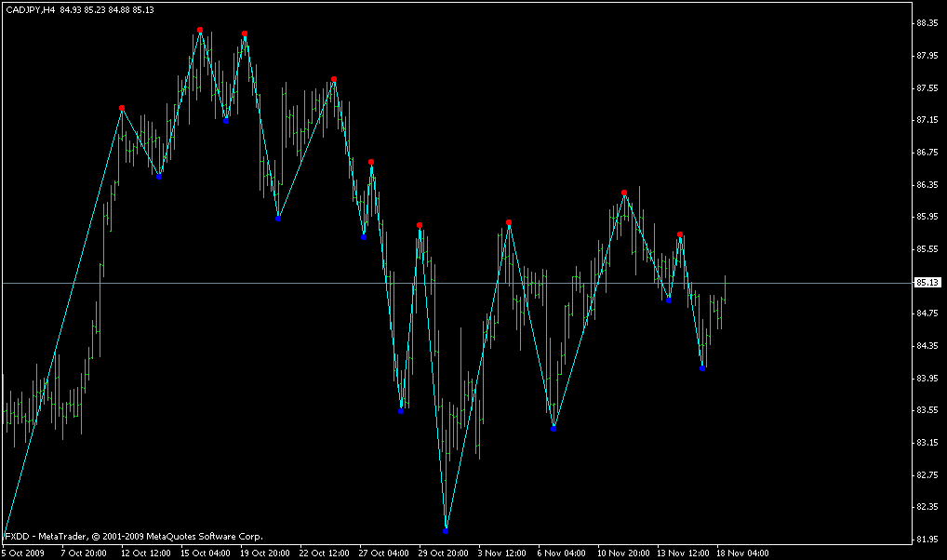This screenshot has width=947, height=560.
Task: Click the 88.35 price axis label
Action: pos(926,23)
